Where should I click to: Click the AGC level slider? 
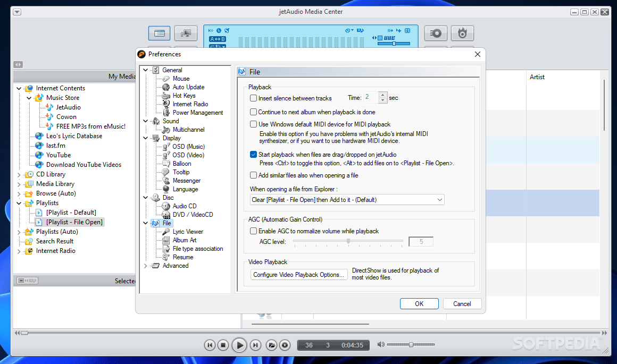click(x=348, y=241)
